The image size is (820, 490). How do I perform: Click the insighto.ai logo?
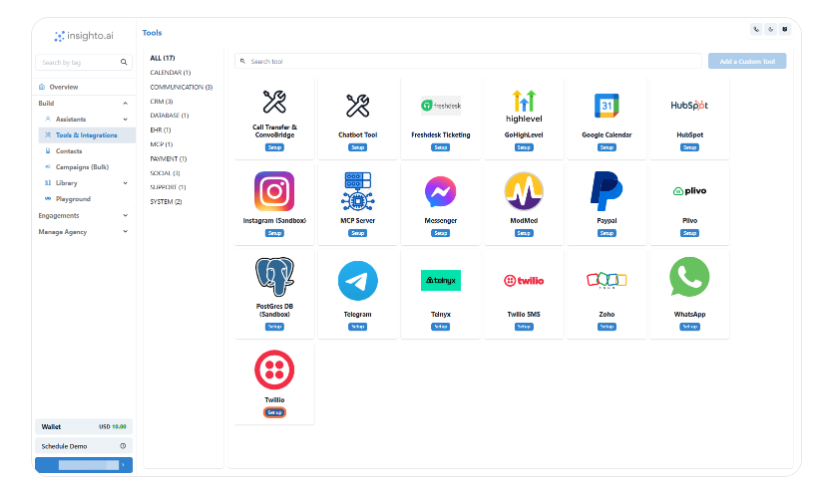(x=84, y=36)
